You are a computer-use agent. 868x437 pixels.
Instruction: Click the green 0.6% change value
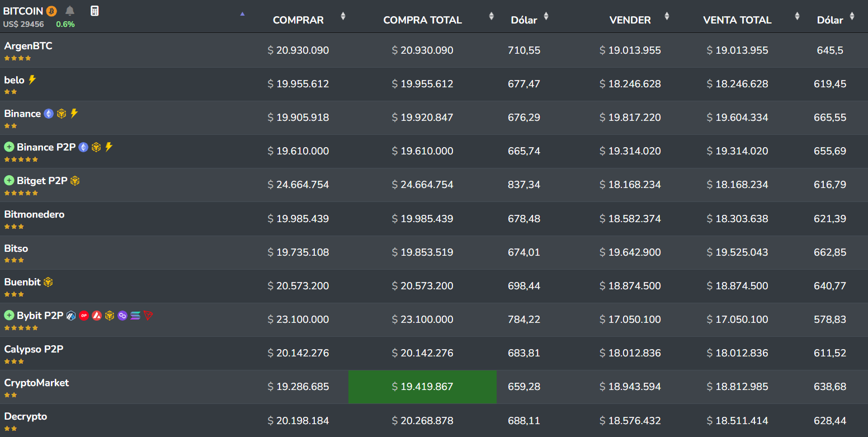pyautogui.click(x=65, y=24)
